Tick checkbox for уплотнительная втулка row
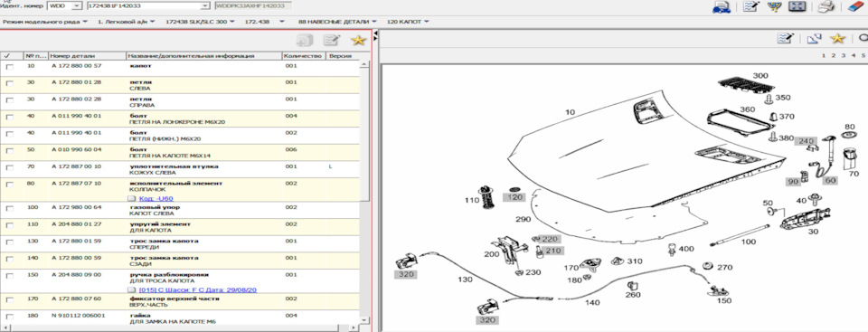868x332 pixels. [9, 168]
